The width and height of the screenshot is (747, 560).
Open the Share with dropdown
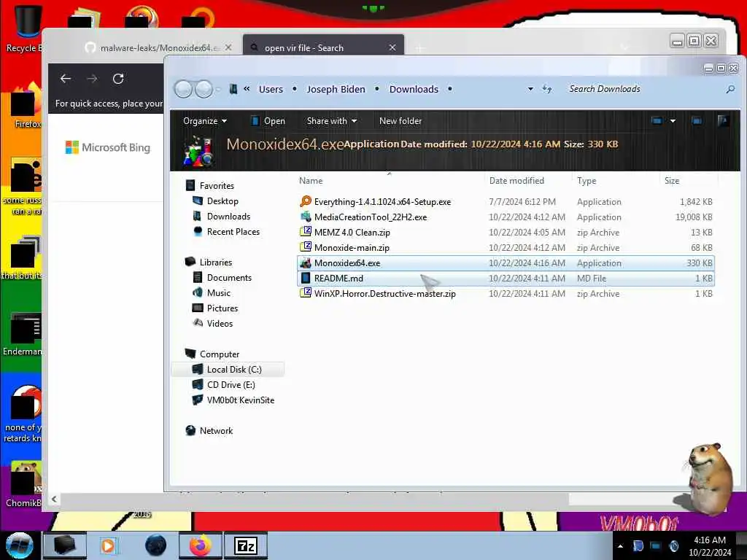332,121
